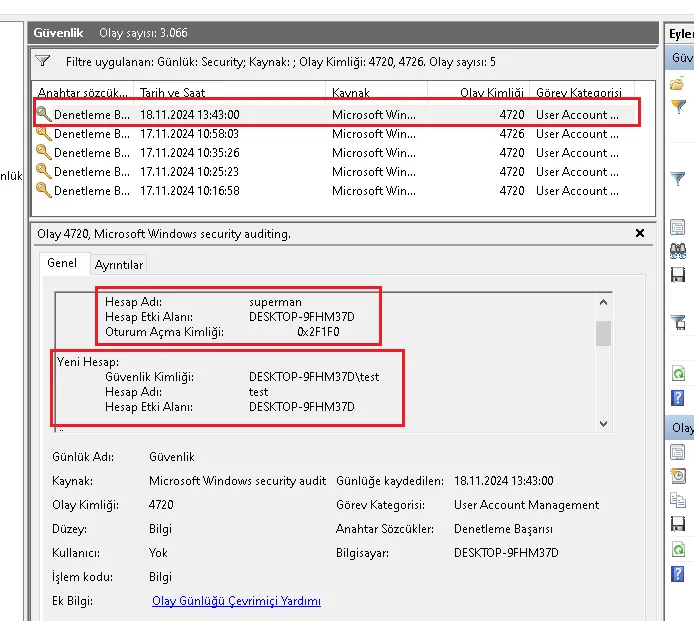Open saved log folder icon in actions pane
Viewport: 694px width, 621px height.
point(678,83)
